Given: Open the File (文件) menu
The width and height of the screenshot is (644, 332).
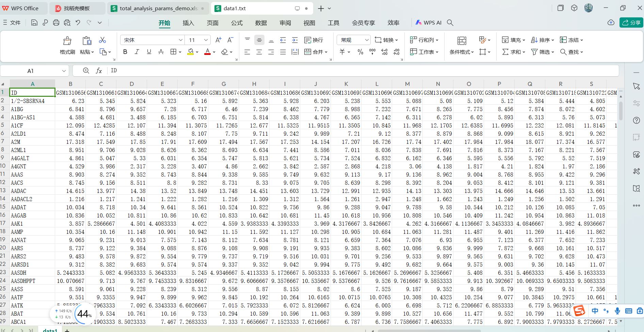Looking at the screenshot, I should coord(12,22).
